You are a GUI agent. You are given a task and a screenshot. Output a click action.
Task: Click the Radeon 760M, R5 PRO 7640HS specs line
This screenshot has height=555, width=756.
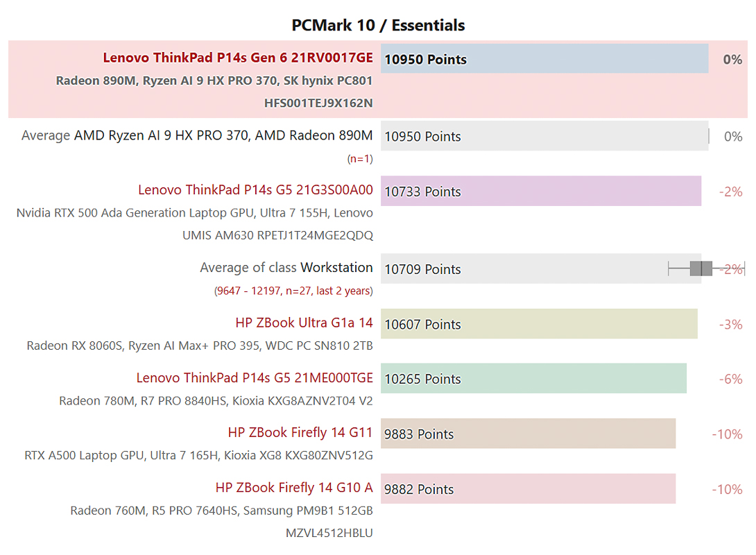[221, 510]
